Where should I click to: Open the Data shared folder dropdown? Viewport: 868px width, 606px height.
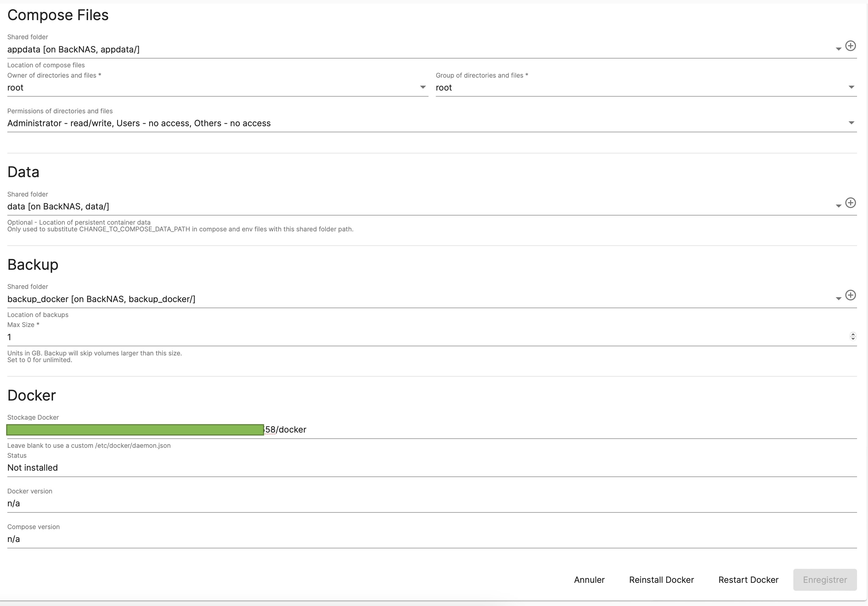(838, 206)
